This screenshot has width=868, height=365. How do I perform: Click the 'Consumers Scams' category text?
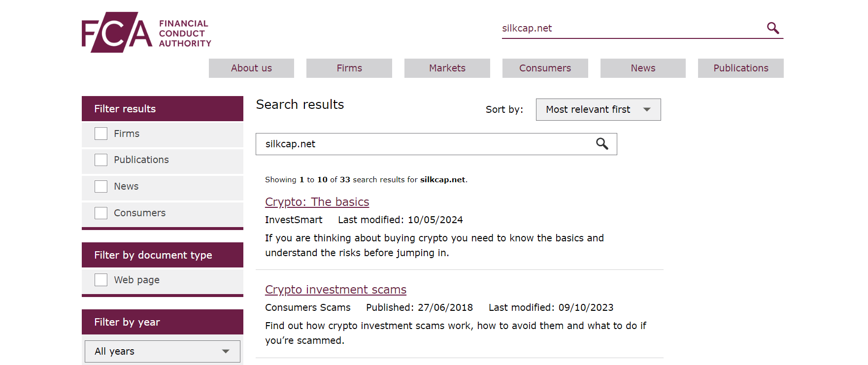(308, 307)
